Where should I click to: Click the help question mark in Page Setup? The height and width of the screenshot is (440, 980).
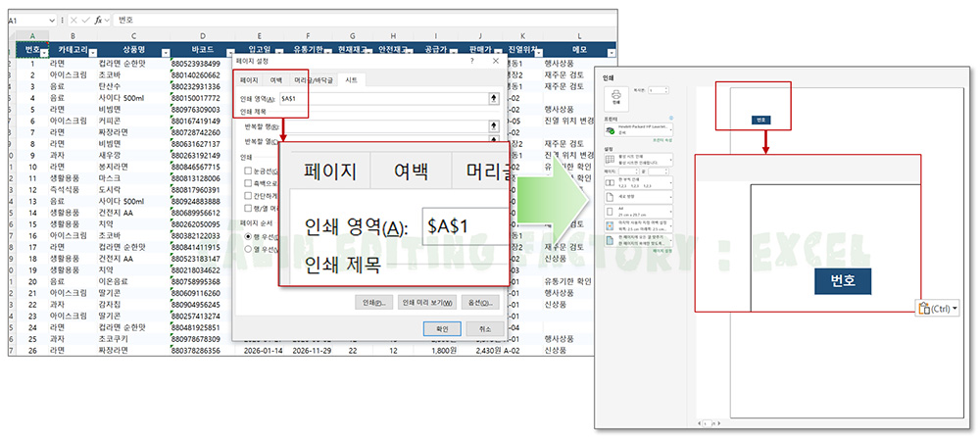[474, 61]
